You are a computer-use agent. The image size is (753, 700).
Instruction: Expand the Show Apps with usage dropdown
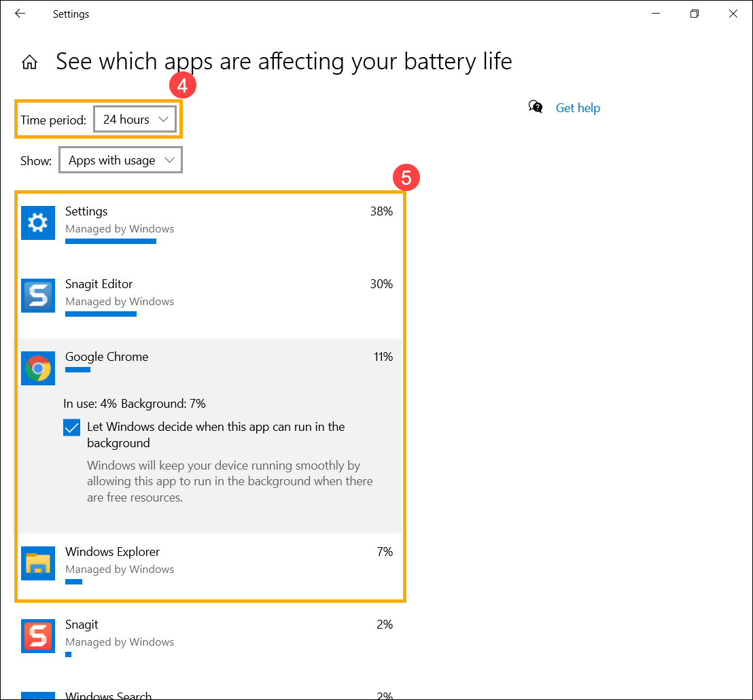(120, 160)
